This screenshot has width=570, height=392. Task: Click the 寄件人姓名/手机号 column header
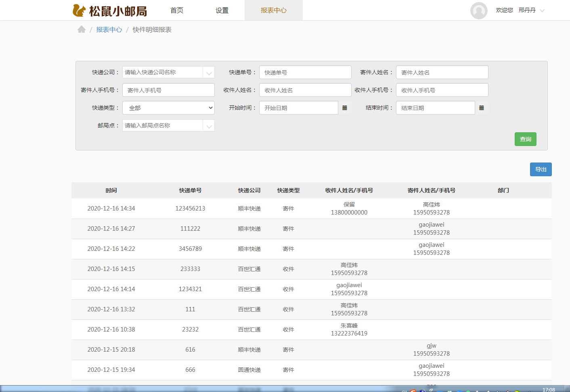432,190
